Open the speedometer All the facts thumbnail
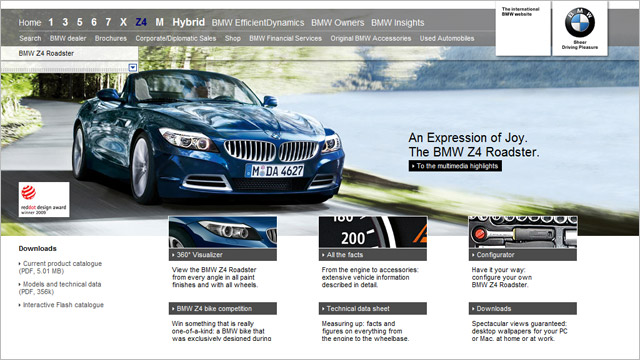 coord(373,232)
